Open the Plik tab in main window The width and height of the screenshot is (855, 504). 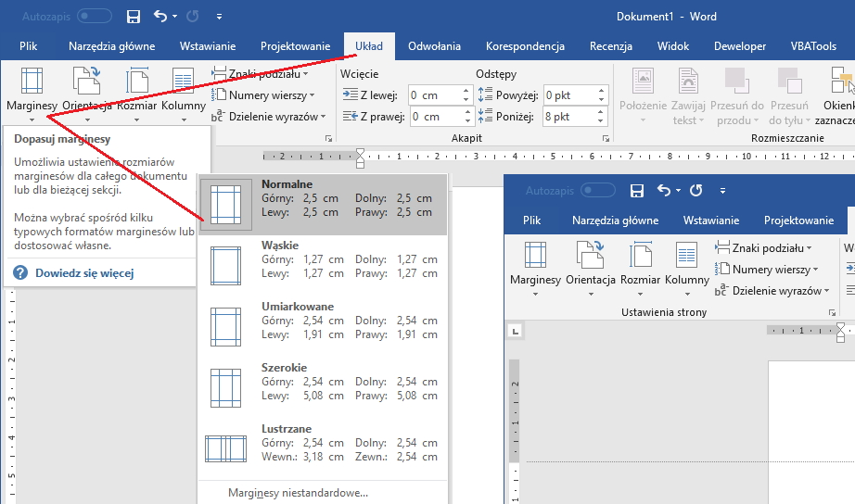(29, 46)
